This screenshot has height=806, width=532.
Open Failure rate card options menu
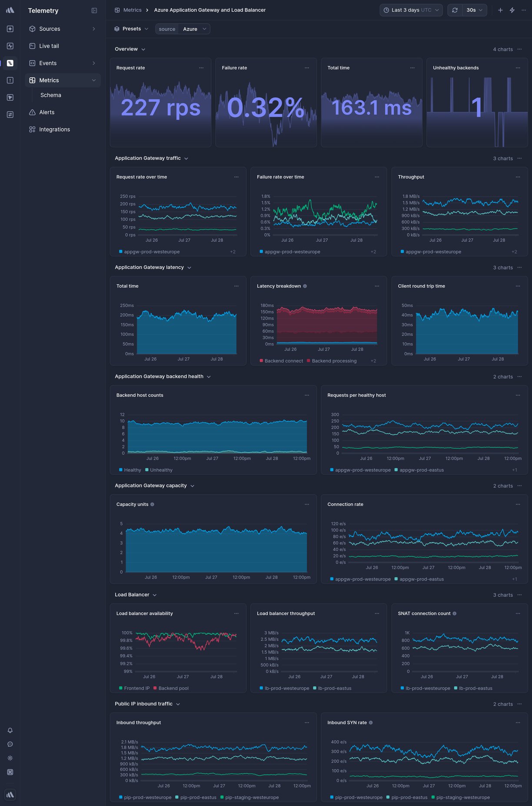click(307, 68)
